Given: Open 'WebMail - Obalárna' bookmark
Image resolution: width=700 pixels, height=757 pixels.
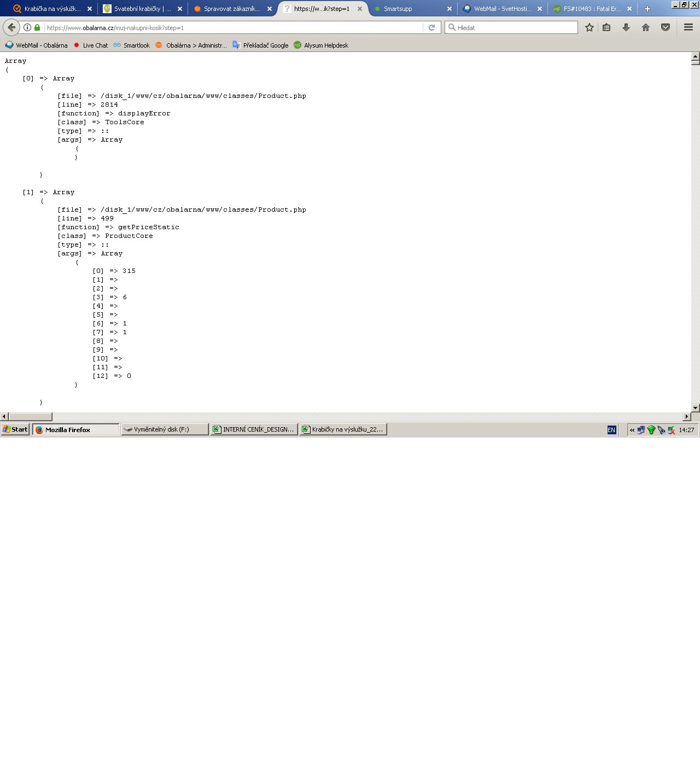Looking at the screenshot, I should click(x=36, y=45).
